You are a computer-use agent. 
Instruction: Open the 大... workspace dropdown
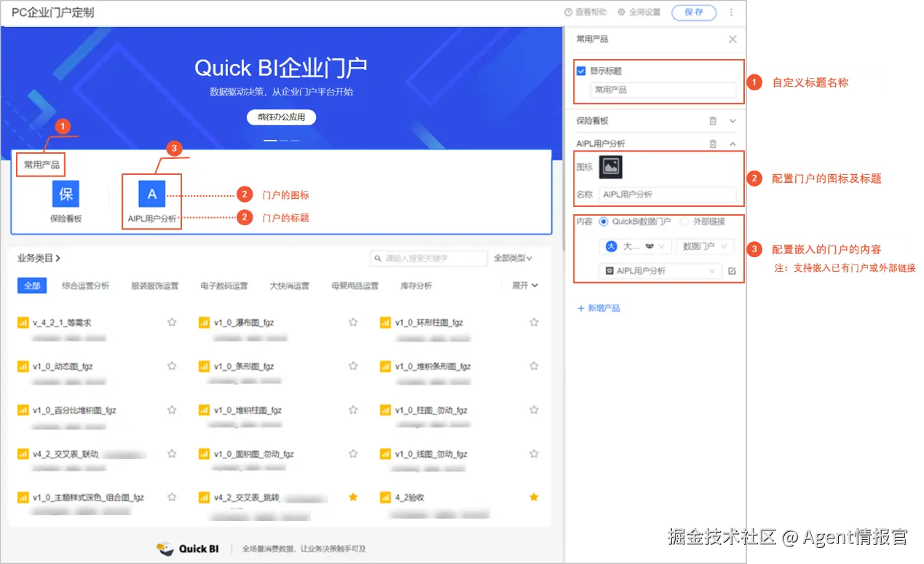click(635, 247)
